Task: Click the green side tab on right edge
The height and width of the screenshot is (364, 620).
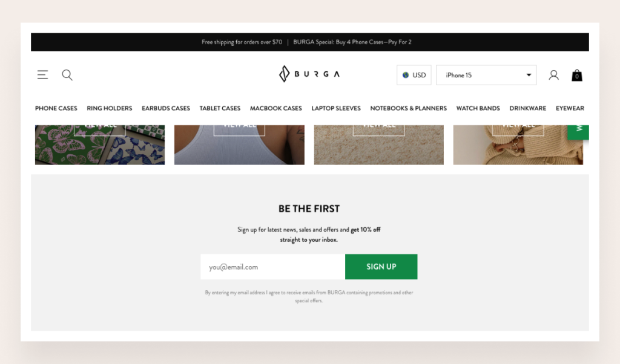Action: pos(578,132)
